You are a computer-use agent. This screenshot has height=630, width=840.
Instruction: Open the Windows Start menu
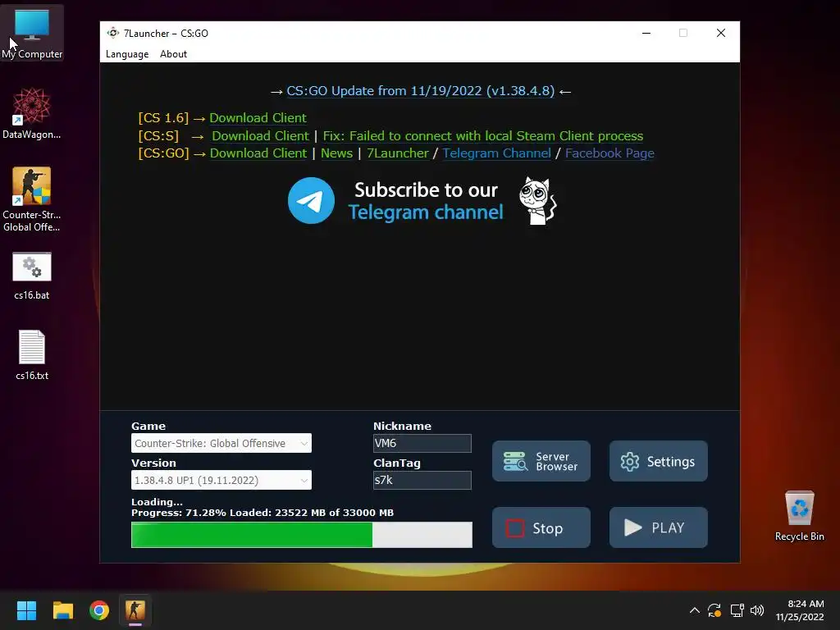pyautogui.click(x=26, y=610)
